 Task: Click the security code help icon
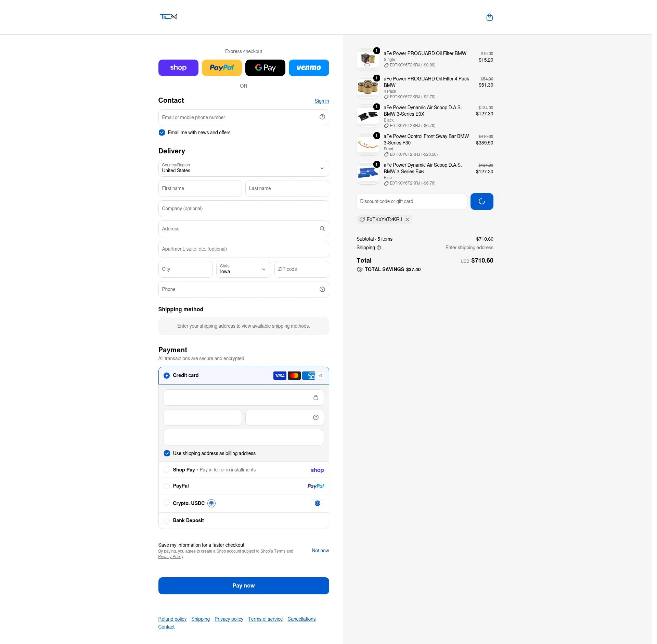[x=316, y=417]
